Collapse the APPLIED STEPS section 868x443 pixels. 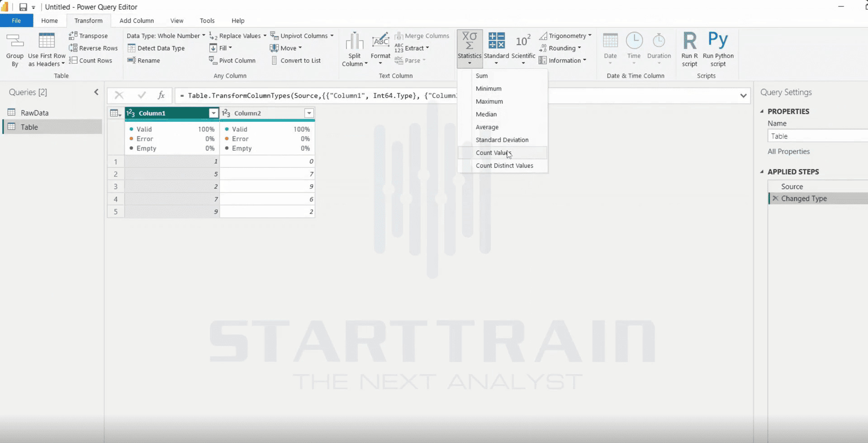coord(762,171)
